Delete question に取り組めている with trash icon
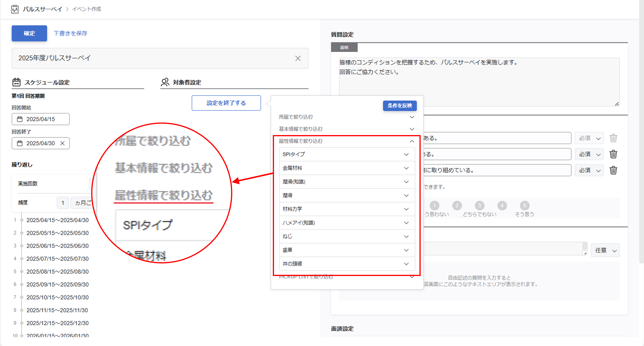The width and height of the screenshot is (644, 346). [613, 170]
